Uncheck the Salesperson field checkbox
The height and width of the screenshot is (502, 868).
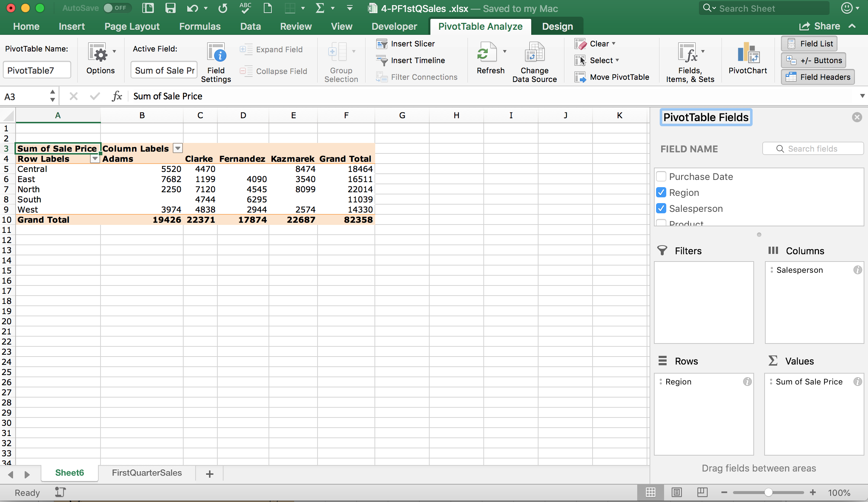[x=661, y=209]
